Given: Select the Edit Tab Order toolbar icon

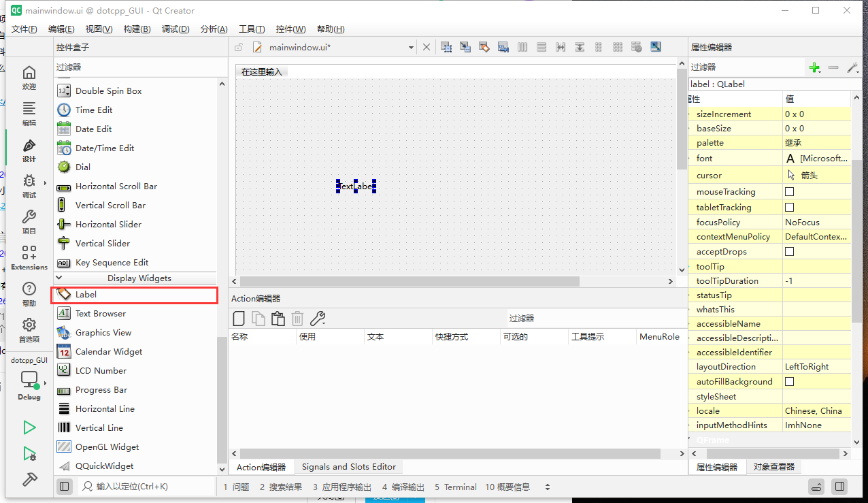Looking at the screenshot, I should [503, 47].
